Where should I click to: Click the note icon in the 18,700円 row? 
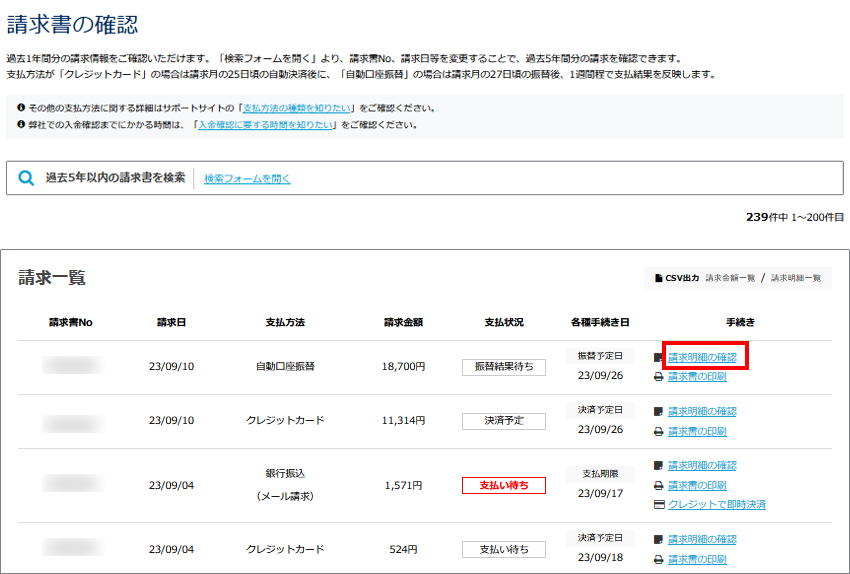(658, 357)
